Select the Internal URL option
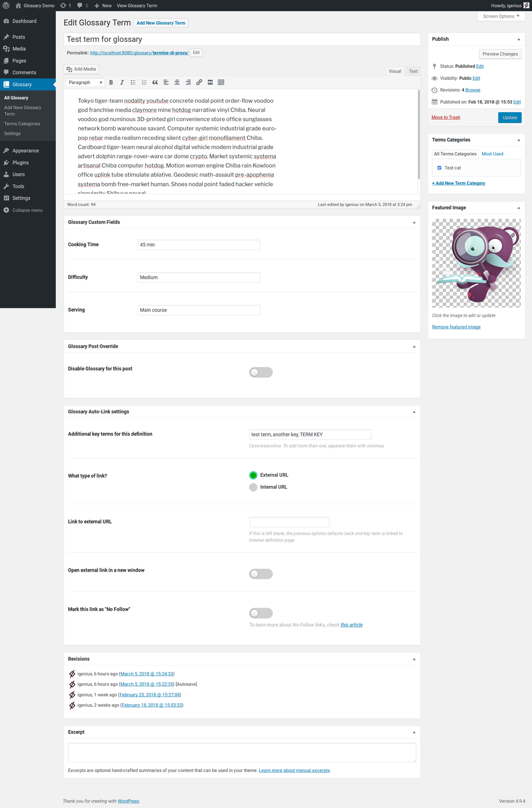Screen dimensions: 532x808 click(x=253, y=487)
